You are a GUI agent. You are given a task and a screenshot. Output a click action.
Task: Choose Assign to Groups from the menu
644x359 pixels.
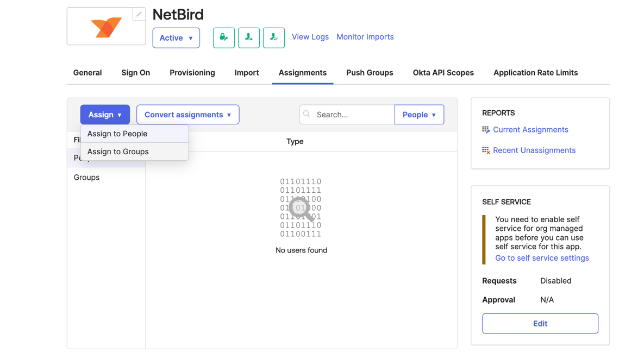pyautogui.click(x=135, y=152)
